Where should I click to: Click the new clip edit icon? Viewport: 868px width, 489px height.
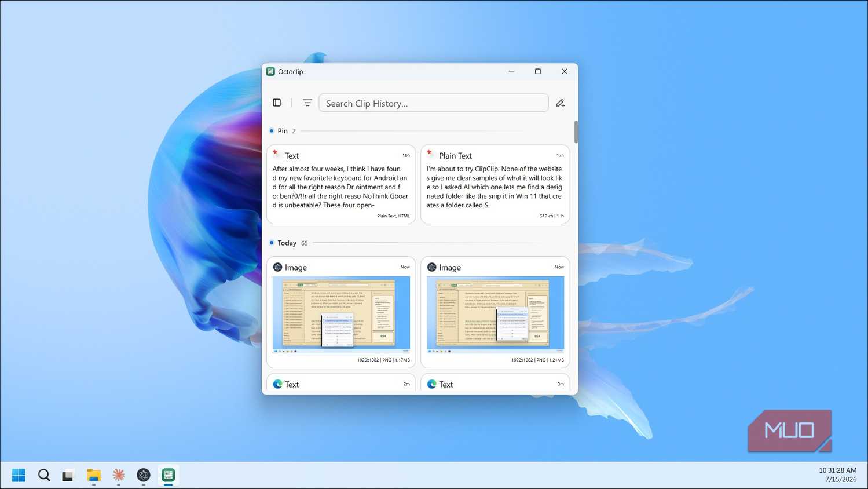click(560, 103)
